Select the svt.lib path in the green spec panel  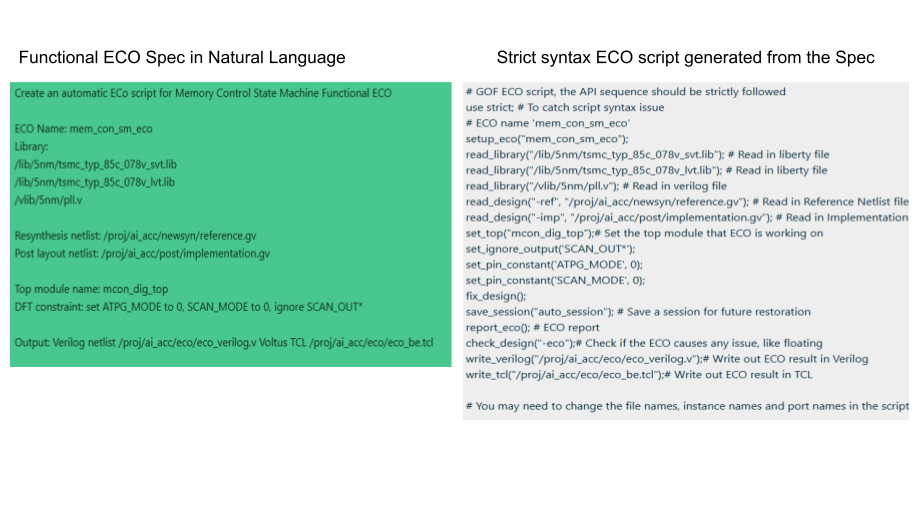[96, 164]
